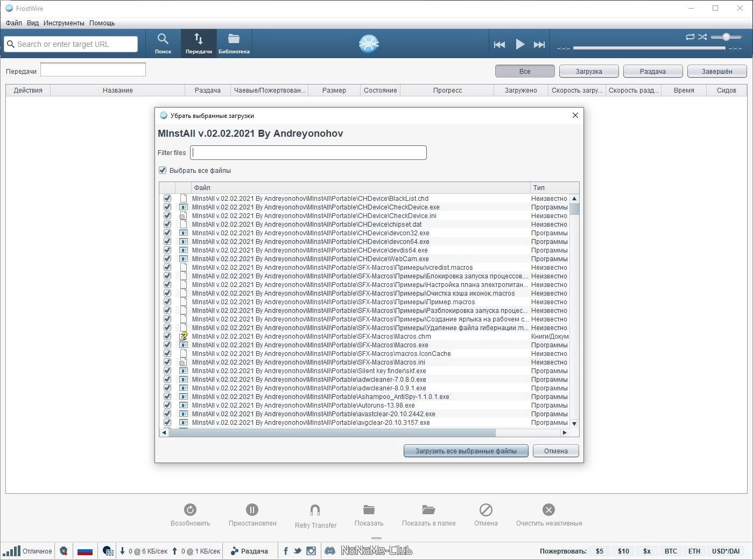Skip to the previous track
753x560 pixels.
(x=499, y=45)
